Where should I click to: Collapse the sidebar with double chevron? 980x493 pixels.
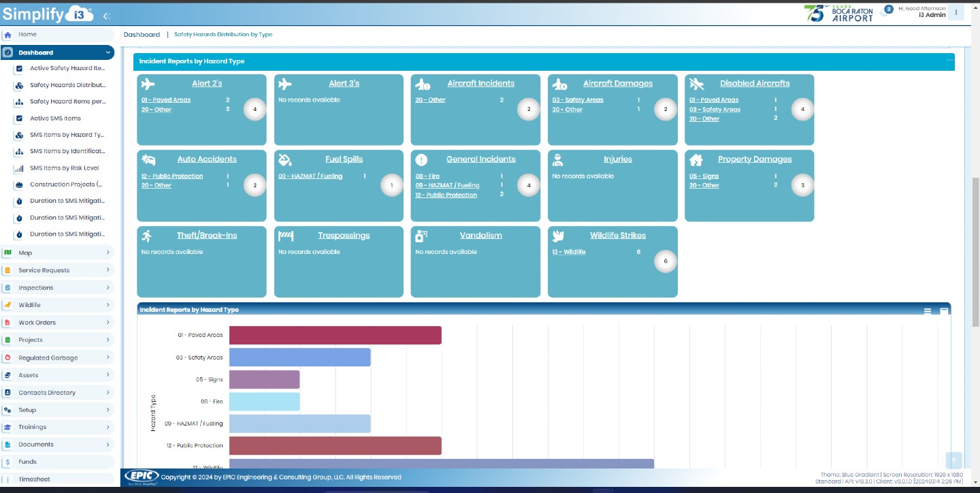point(106,15)
